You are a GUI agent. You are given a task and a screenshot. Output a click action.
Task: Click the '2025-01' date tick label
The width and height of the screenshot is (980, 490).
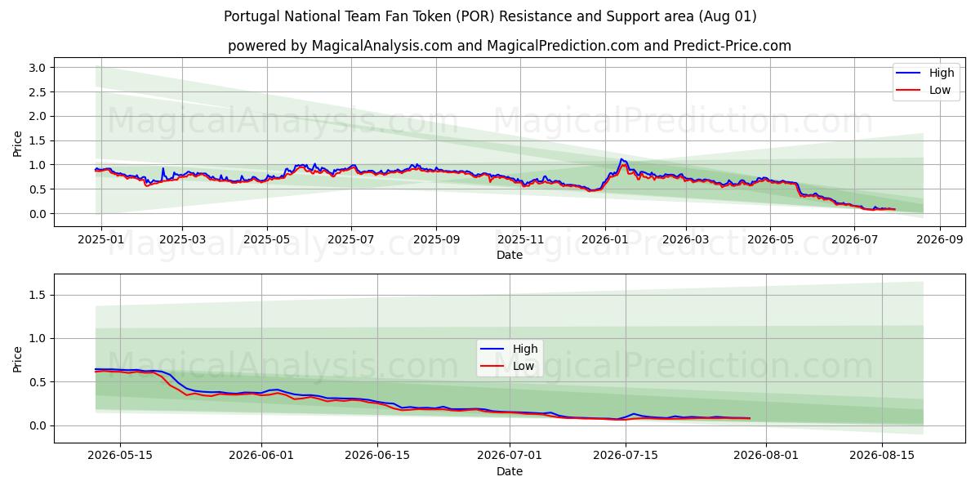(101, 240)
